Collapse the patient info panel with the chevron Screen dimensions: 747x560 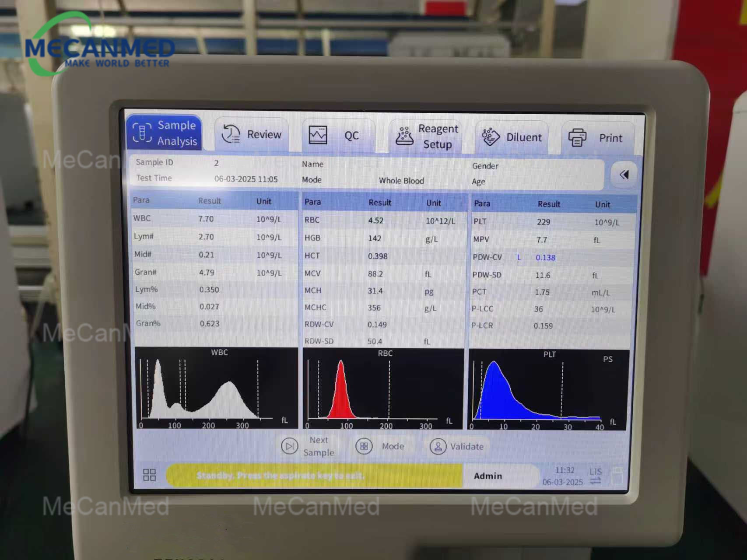point(624,174)
